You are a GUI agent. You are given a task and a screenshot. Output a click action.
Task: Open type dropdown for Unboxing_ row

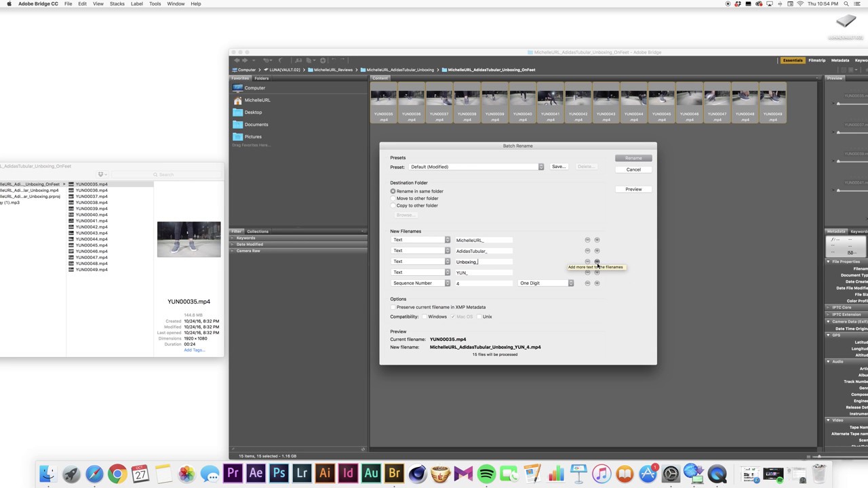pyautogui.click(x=420, y=262)
